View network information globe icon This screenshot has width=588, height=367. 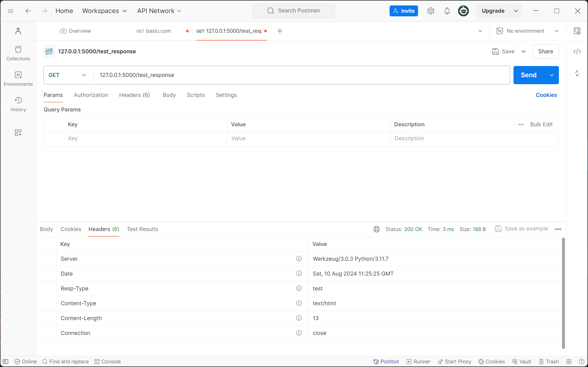click(x=377, y=229)
